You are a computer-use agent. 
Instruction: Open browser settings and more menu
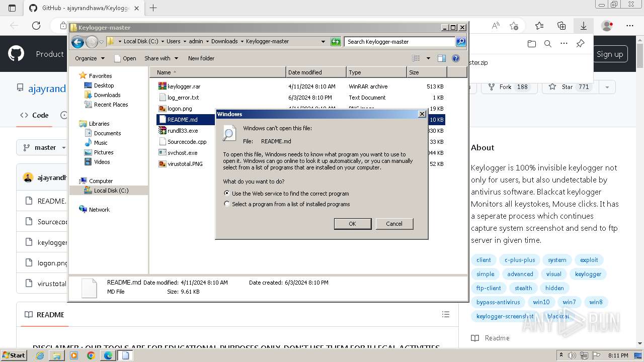tap(630, 26)
